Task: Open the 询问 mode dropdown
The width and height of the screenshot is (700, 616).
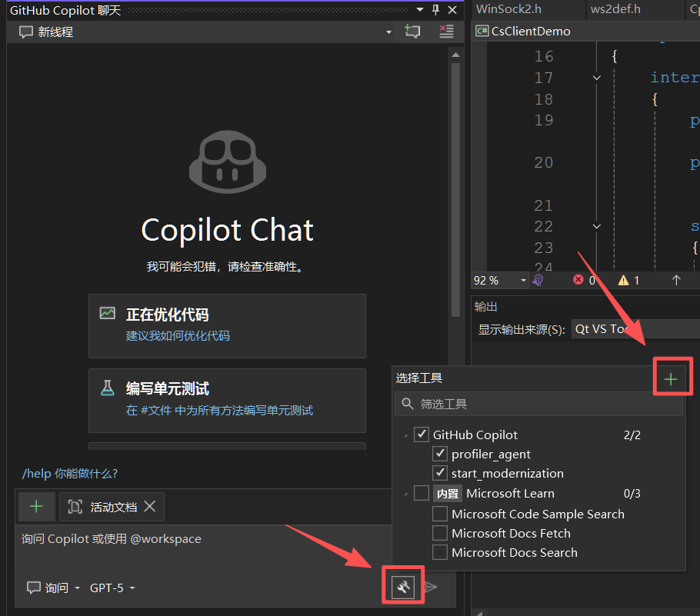Action: click(x=77, y=588)
